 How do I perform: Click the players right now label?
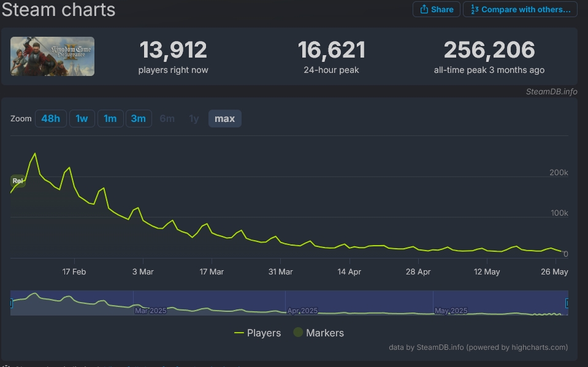(x=174, y=70)
